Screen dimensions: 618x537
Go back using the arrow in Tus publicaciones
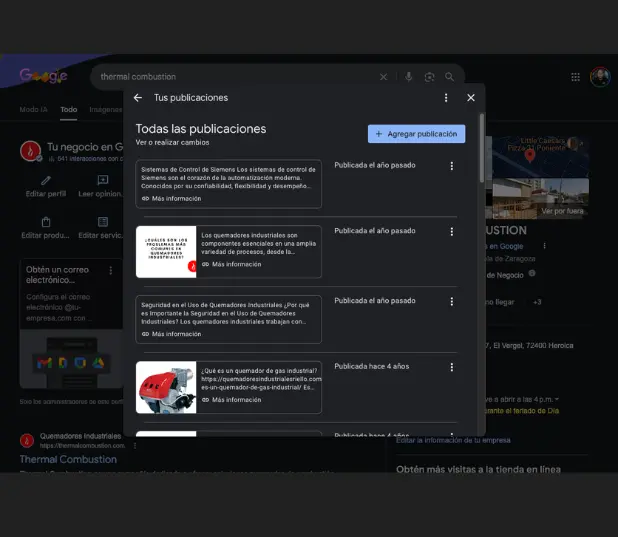[138, 98]
